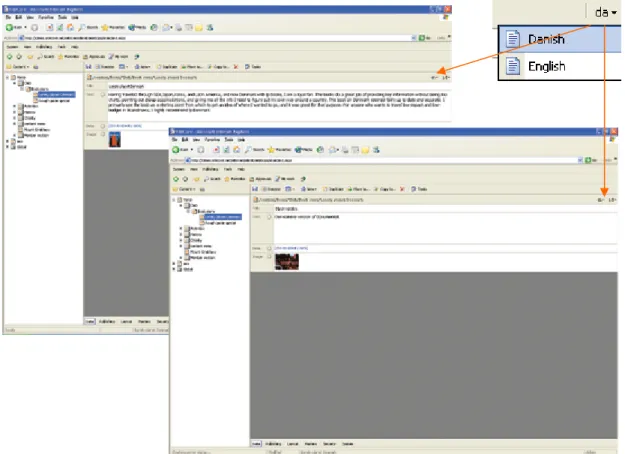
Task: Open browser Favorites star in back window
Action: click(x=113, y=28)
